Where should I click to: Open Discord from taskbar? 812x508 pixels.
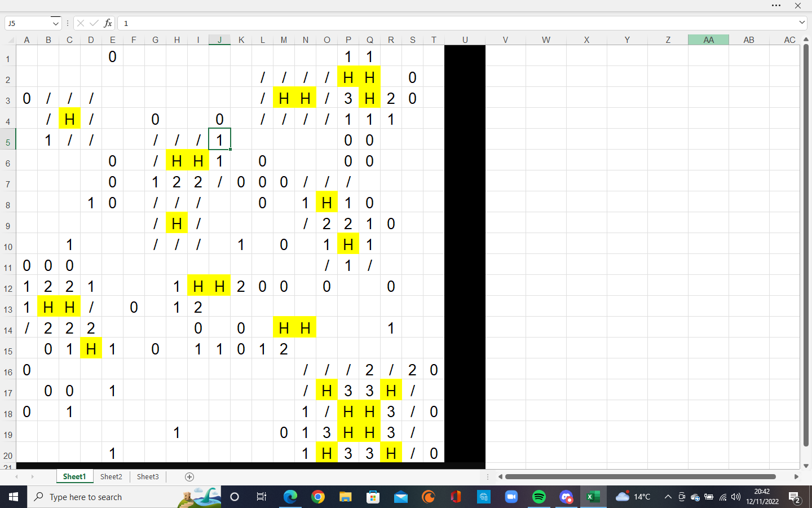pyautogui.click(x=566, y=497)
